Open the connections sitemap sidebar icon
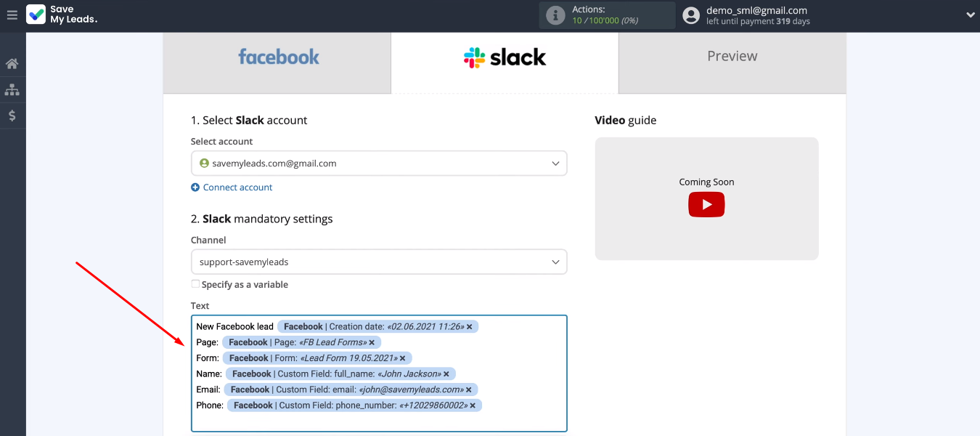This screenshot has height=436, width=980. (x=12, y=90)
